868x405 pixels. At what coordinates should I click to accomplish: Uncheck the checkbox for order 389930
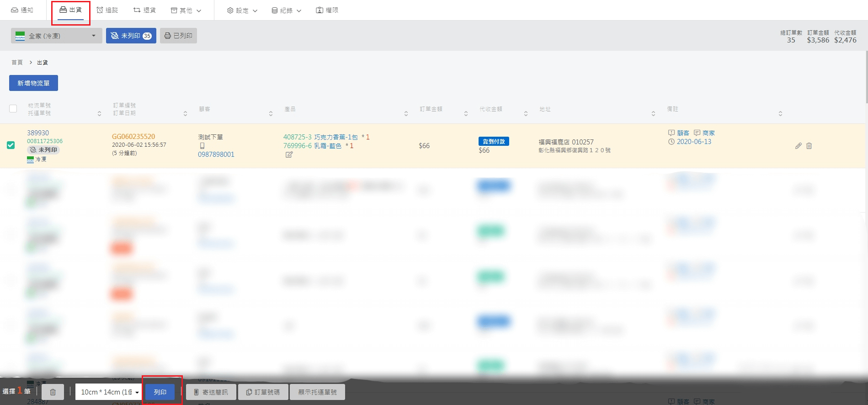[x=11, y=145]
